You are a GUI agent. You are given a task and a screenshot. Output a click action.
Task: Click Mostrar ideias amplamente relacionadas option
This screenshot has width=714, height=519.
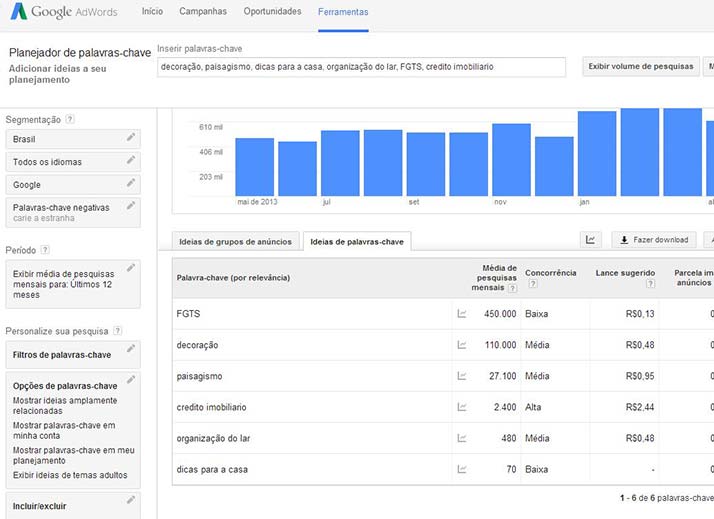point(65,405)
